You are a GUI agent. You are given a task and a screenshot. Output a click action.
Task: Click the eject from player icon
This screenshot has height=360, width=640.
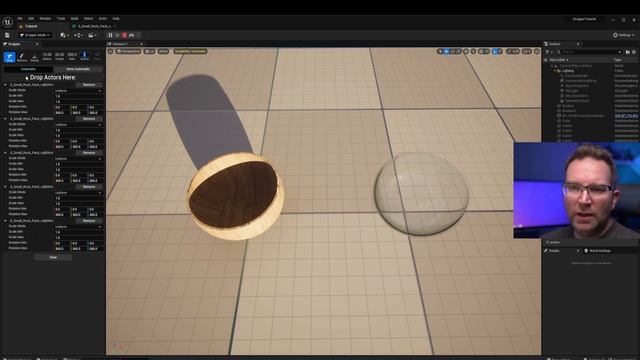tap(132, 36)
